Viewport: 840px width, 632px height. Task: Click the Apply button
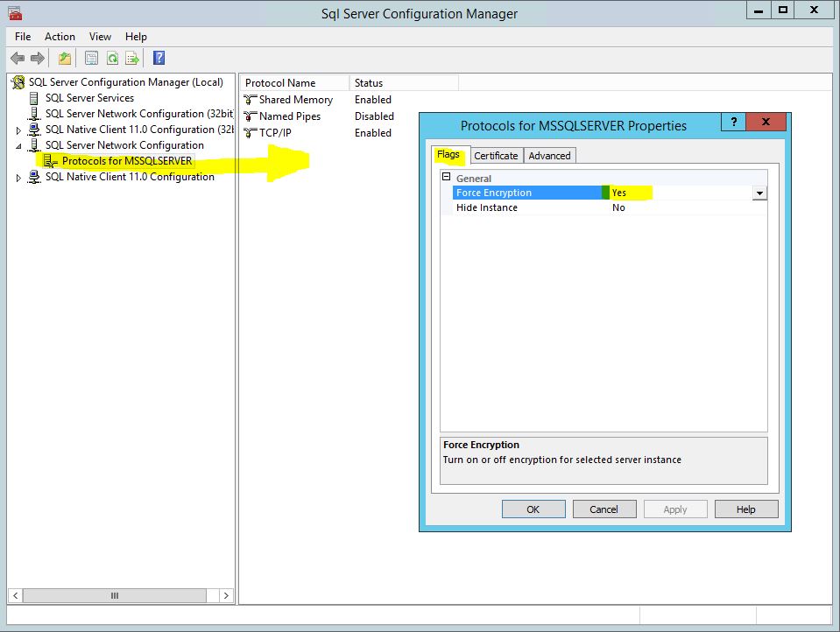click(675, 509)
